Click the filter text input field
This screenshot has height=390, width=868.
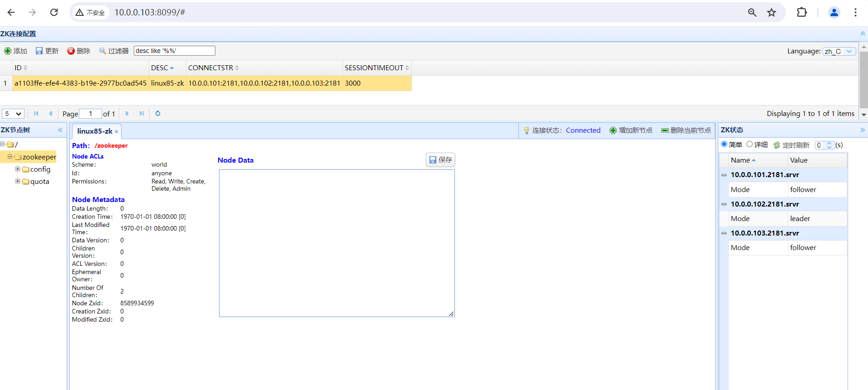point(174,51)
